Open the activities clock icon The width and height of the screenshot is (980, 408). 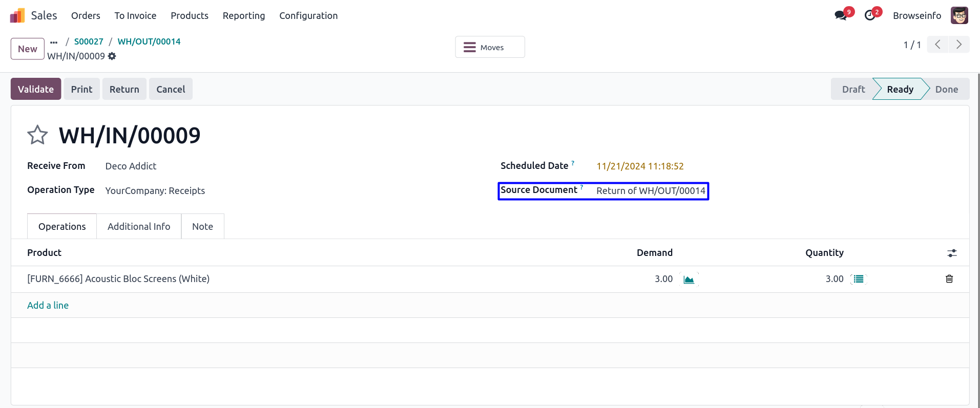870,15
